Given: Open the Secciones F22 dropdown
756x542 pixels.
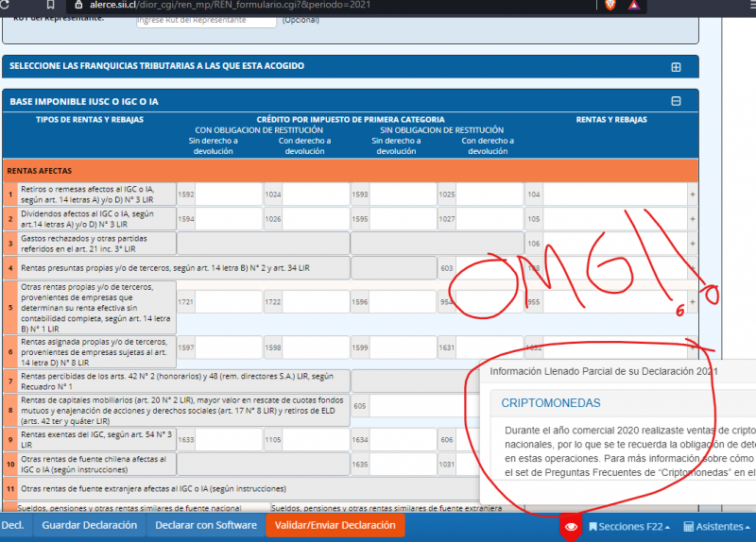Looking at the screenshot, I should point(629,526).
